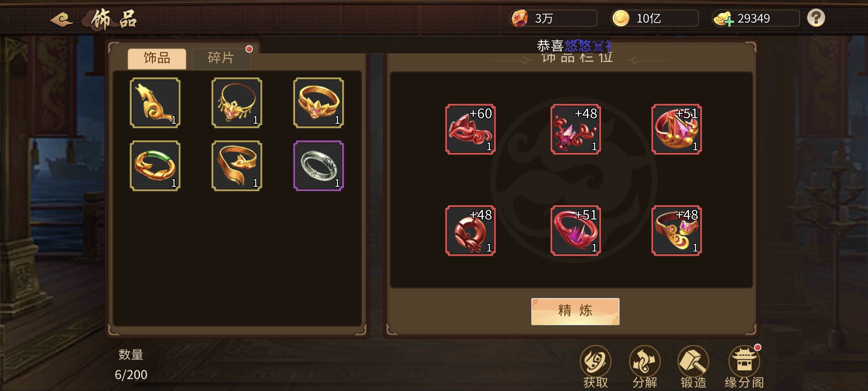This screenshot has height=391, width=868.
Task: Click the 精炼 refine button
Action: click(x=575, y=311)
